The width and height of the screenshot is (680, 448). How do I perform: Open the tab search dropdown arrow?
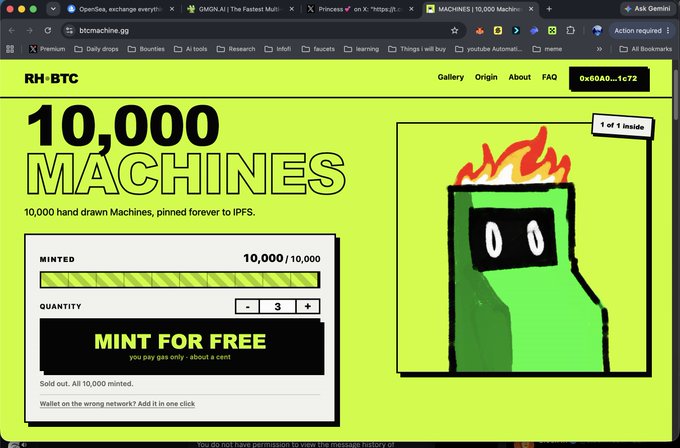[53, 9]
